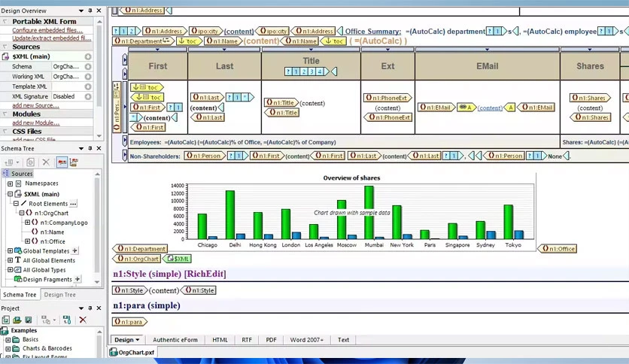Click add new Module link
The height and width of the screenshot is (364, 629).
(35, 123)
